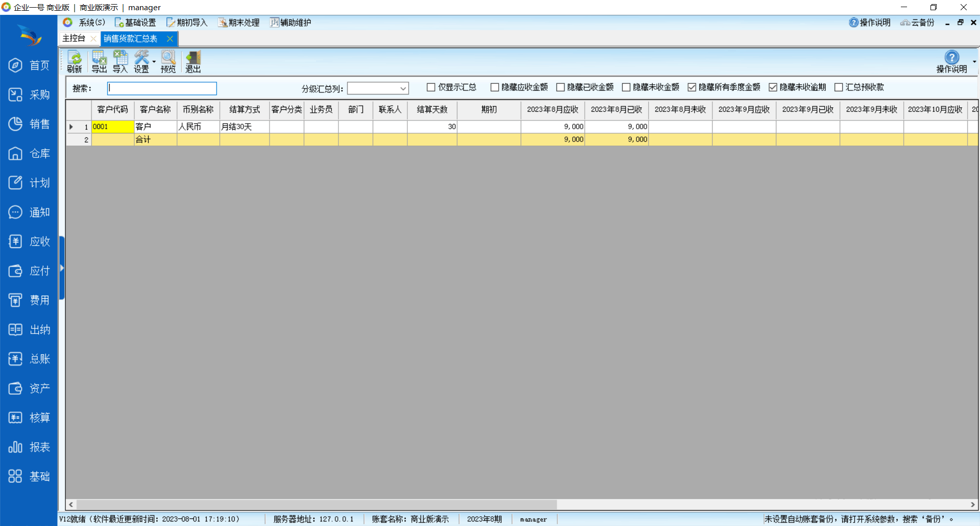
Task: Expand the 分级汇总列 dropdown
Action: click(x=403, y=88)
